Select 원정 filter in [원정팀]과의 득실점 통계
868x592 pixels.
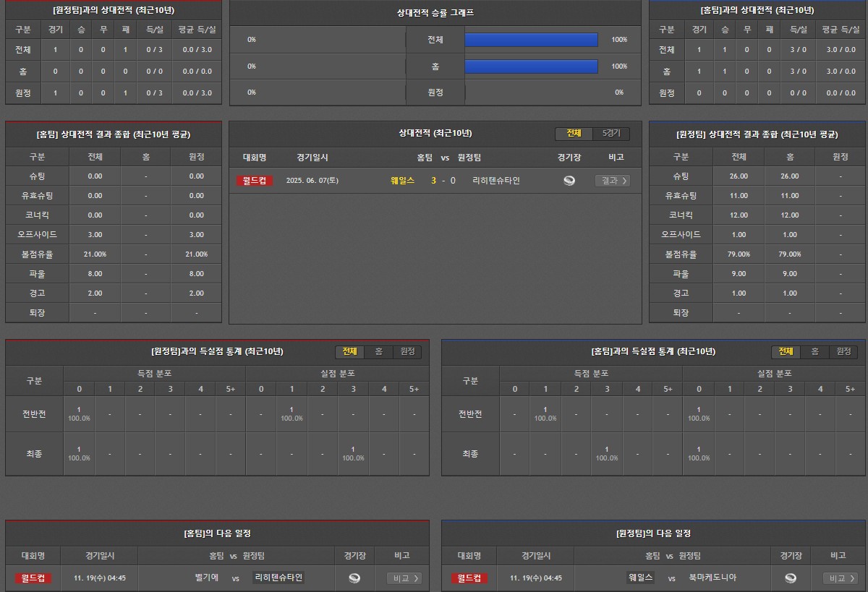(x=407, y=352)
